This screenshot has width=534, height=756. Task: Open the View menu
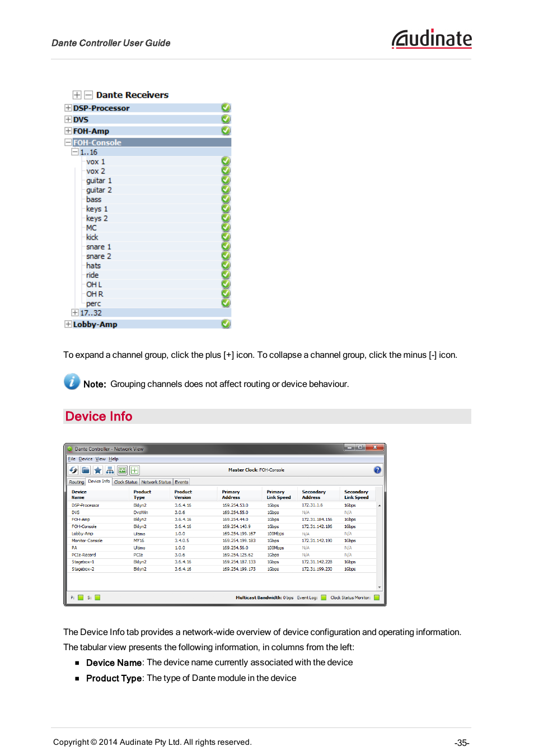(101, 459)
